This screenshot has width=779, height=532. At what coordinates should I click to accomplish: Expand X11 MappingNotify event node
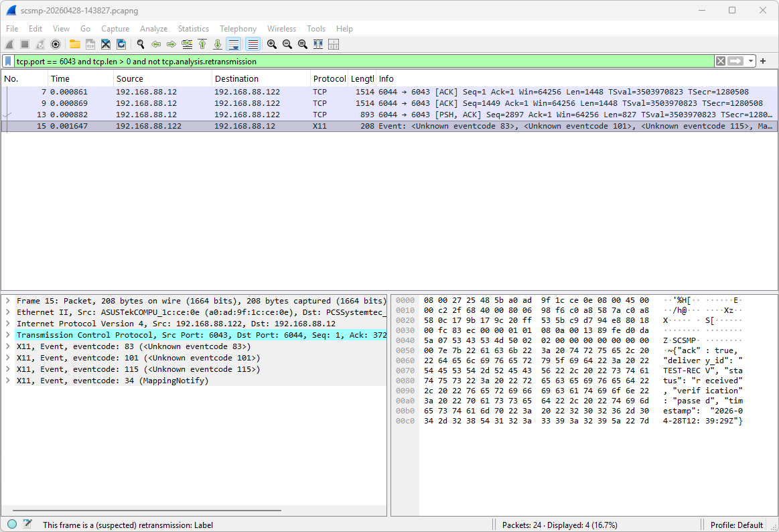[8, 381]
